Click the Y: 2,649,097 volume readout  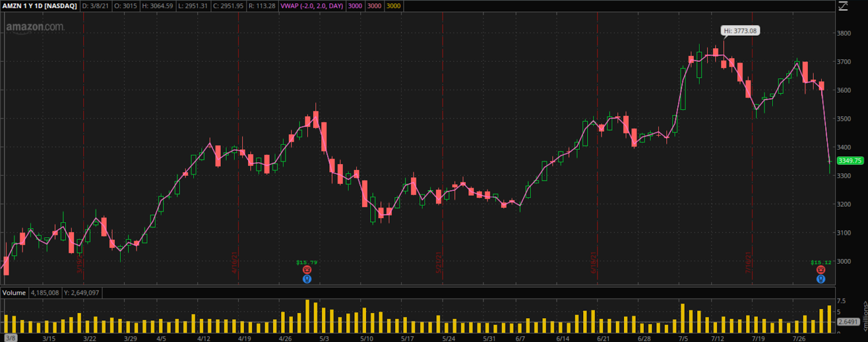click(82, 293)
